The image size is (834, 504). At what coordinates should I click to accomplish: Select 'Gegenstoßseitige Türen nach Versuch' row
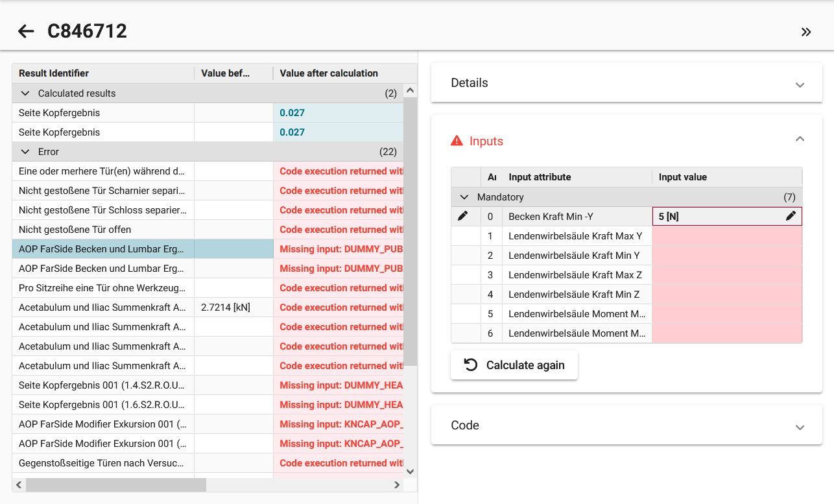point(208,463)
